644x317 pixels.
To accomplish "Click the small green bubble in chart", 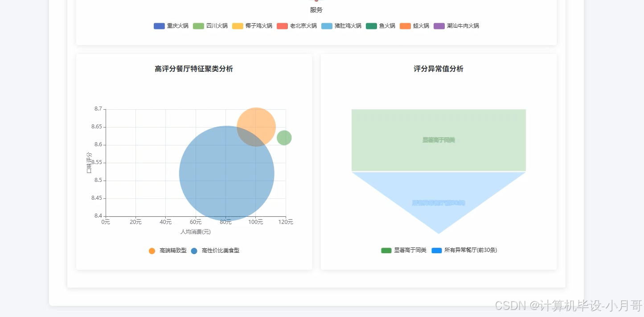I will pyautogui.click(x=284, y=138).
